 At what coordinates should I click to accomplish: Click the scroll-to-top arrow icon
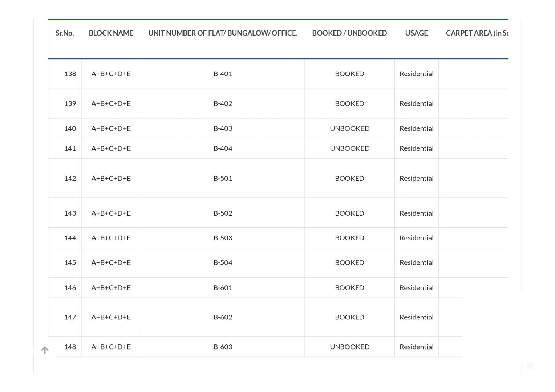click(45, 350)
